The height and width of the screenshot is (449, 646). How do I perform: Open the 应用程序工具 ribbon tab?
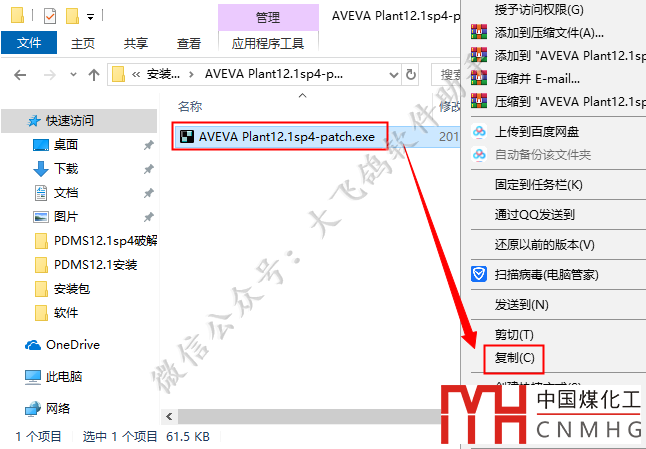coord(268,43)
